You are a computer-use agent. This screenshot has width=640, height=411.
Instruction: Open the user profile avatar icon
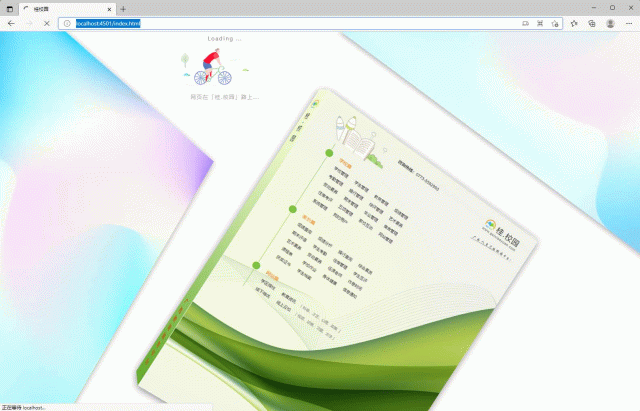pyautogui.click(x=610, y=22)
